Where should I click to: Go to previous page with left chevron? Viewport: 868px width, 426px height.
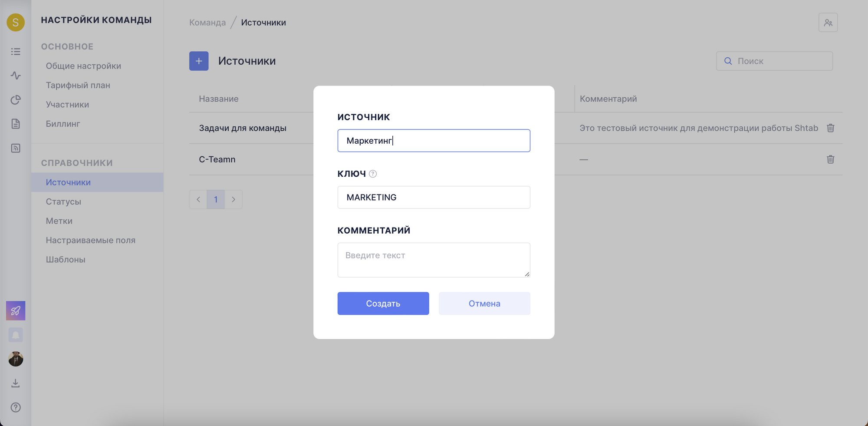[198, 199]
